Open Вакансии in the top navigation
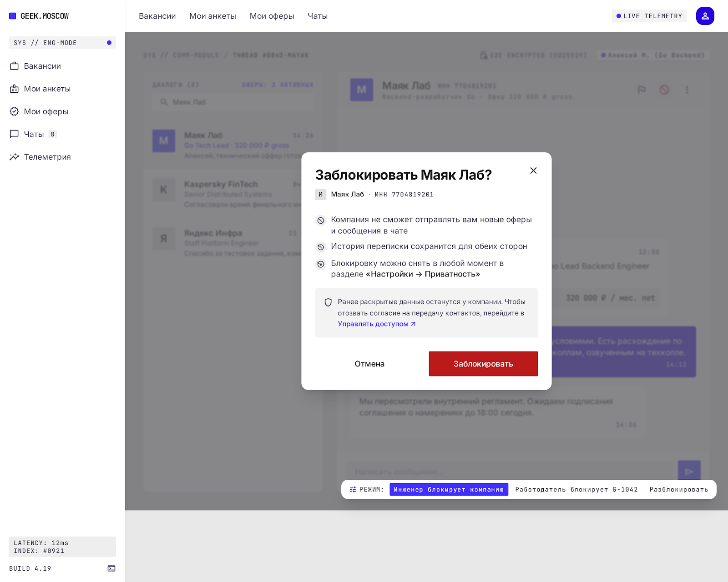 [x=157, y=16]
